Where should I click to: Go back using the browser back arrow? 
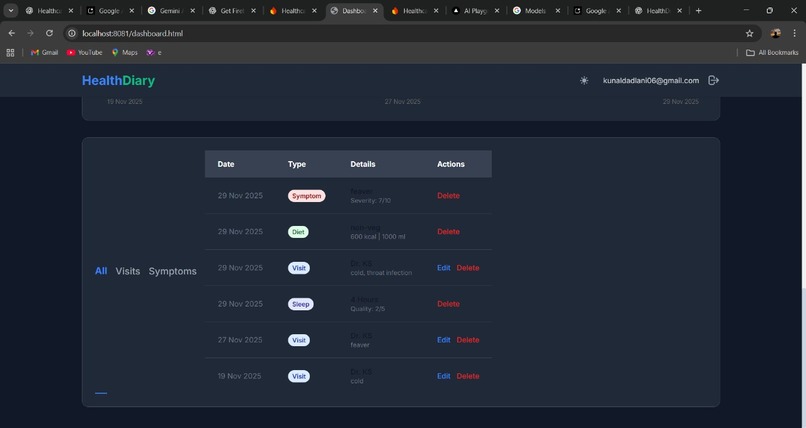[11, 33]
